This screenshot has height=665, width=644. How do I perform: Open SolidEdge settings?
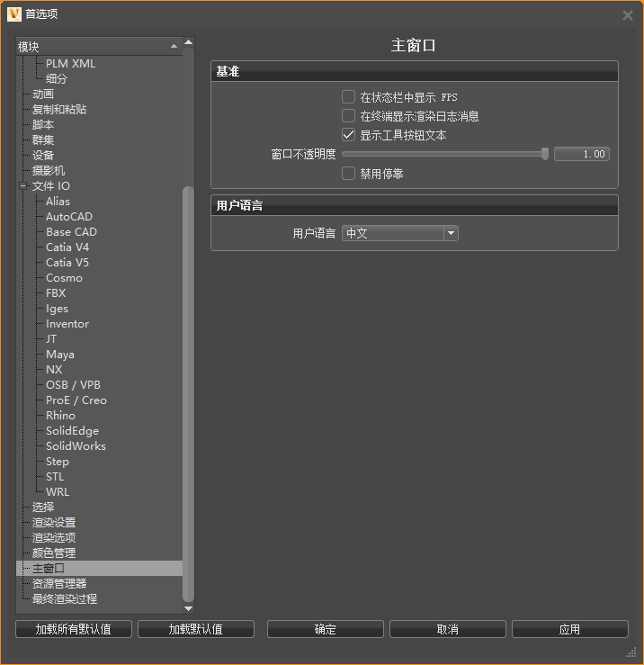tap(72, 430)
